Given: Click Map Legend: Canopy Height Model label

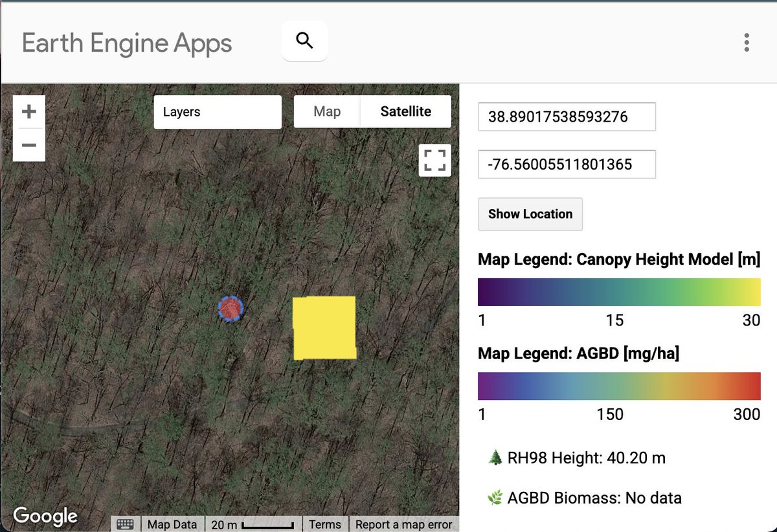Looking at the screenshot, I should (x=619, y=260).
